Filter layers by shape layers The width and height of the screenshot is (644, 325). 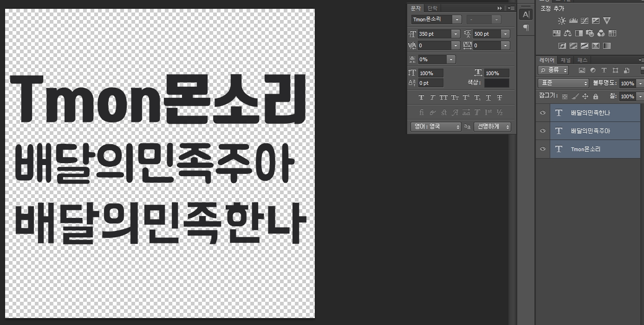[615, 70]
